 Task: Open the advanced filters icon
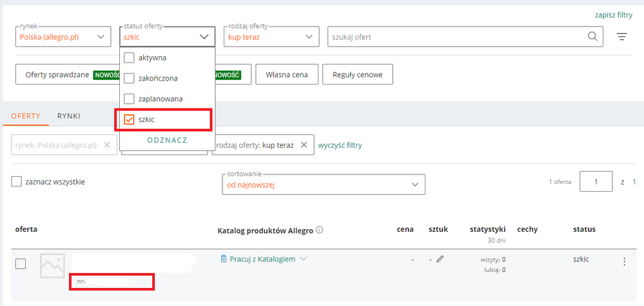tap(621, 37)
